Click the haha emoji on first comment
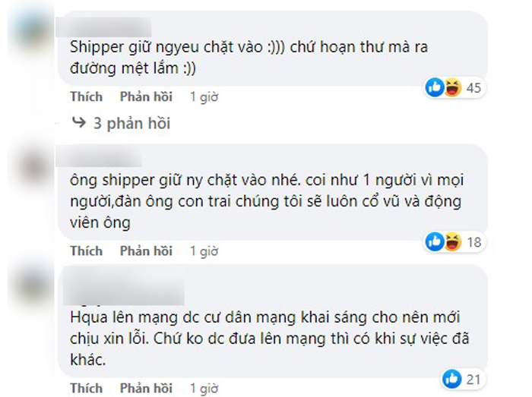The width and height of the screenshot is (532, 397). (x=453, y=87)
